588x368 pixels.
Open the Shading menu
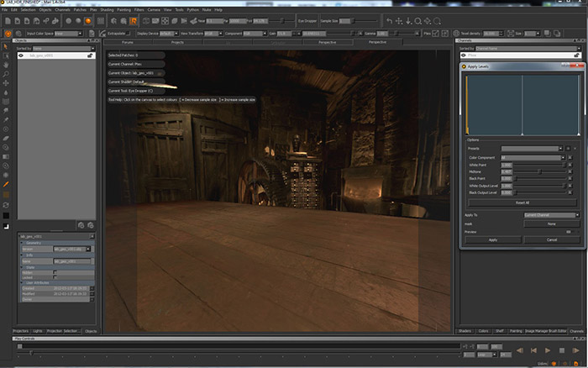coord(107,10)
